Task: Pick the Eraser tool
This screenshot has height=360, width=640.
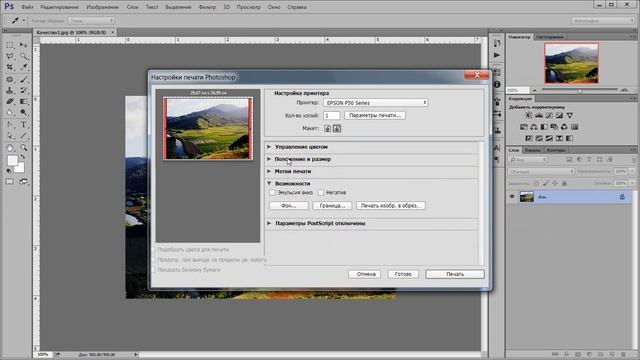Action: pyautogui.click(x=10, y=101)
